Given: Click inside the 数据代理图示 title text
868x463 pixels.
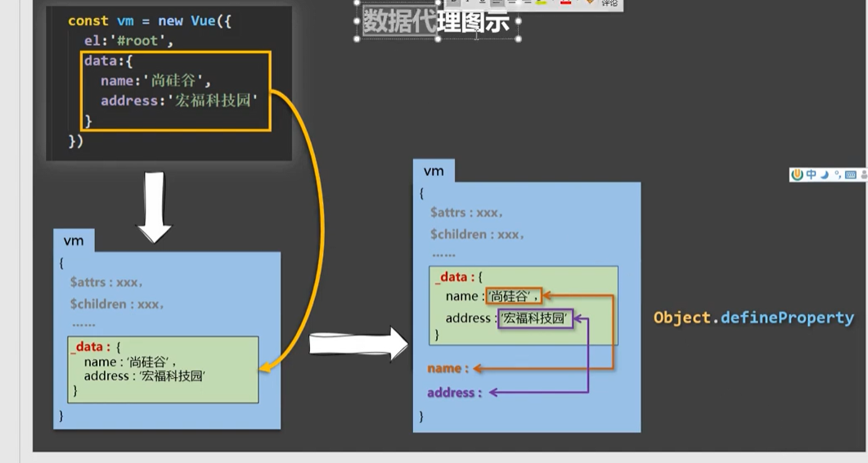Looking at the screenshot, I should [436, 22].
